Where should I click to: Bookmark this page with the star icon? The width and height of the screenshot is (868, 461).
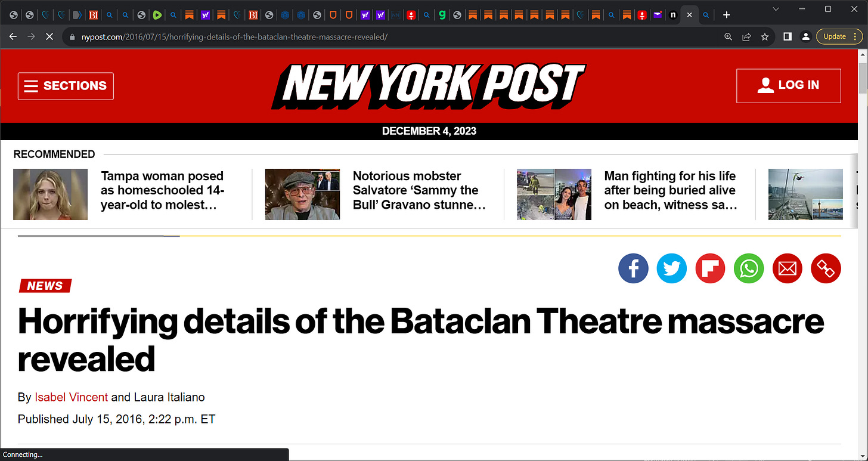(x=765, y=36)
